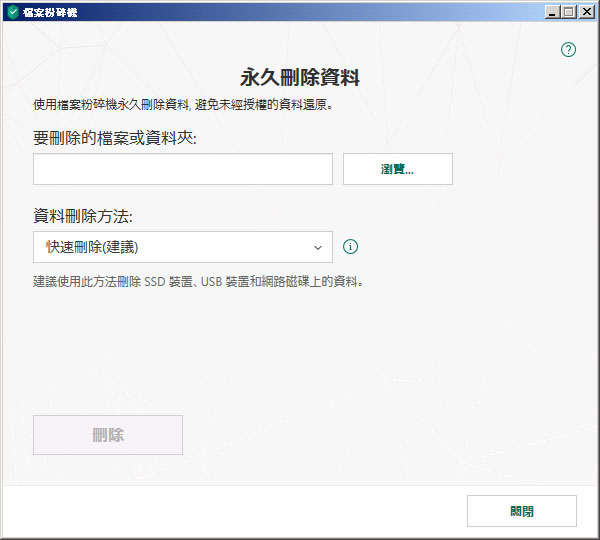Viewport: 600px width, 540px height.
Task: Maximize the 檔案粉碎機 window
Action: pyautogui.click(x=569, y=12)
